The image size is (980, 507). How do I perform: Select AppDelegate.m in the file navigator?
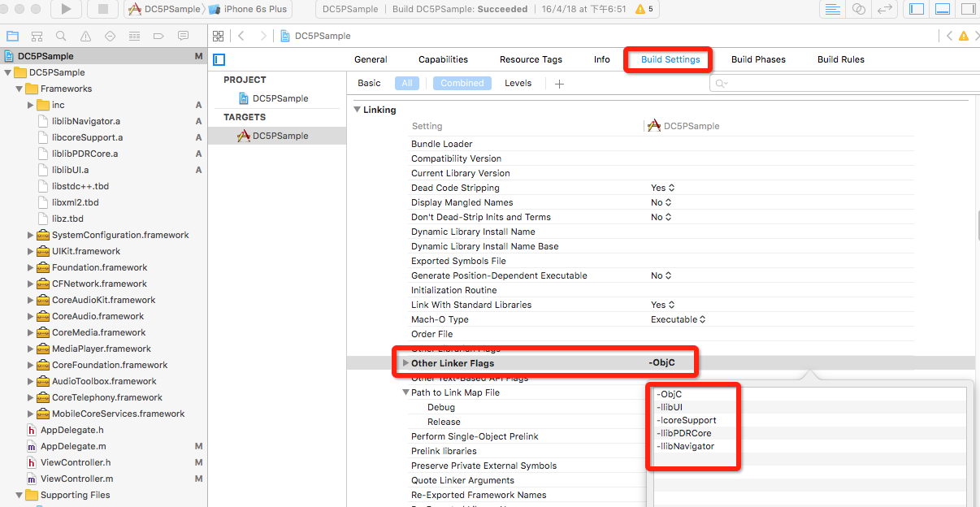point(73,446)
